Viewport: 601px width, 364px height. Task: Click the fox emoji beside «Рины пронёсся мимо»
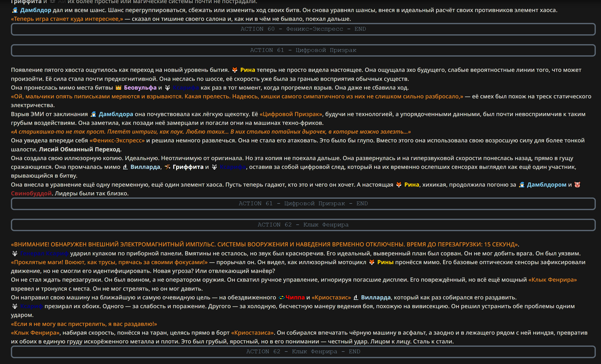click(372, 262)
